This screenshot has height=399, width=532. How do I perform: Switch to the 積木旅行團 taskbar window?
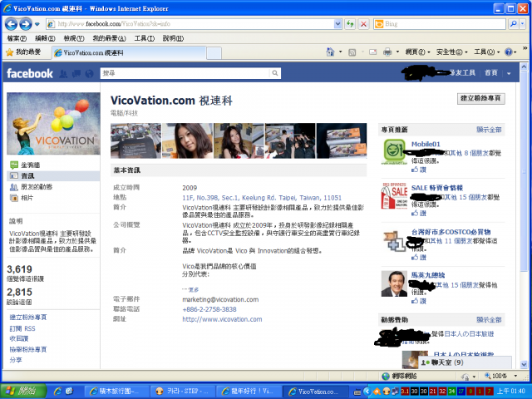coord(116,392)
